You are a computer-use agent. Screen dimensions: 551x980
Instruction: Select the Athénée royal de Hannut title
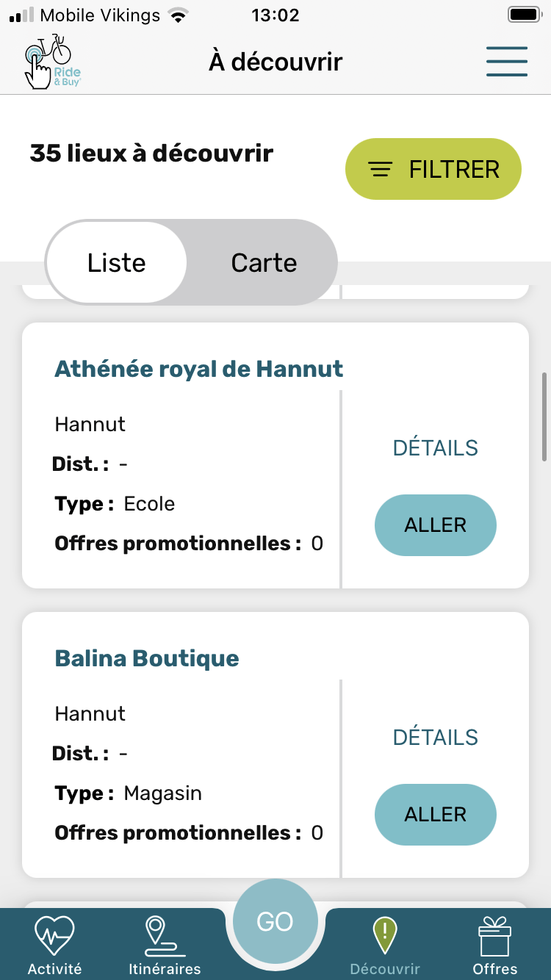[199, 369]
